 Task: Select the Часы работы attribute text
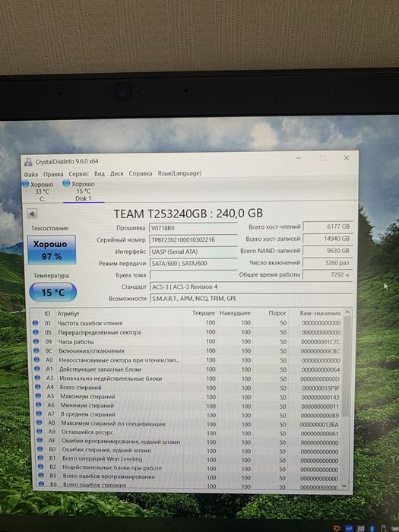pos(76,342)
